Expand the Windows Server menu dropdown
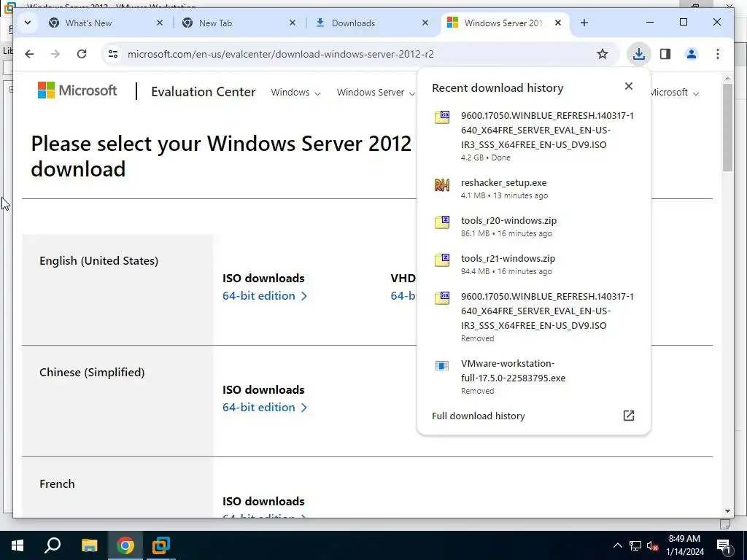This screenshot has height=560, width=747. pos(376,93)
